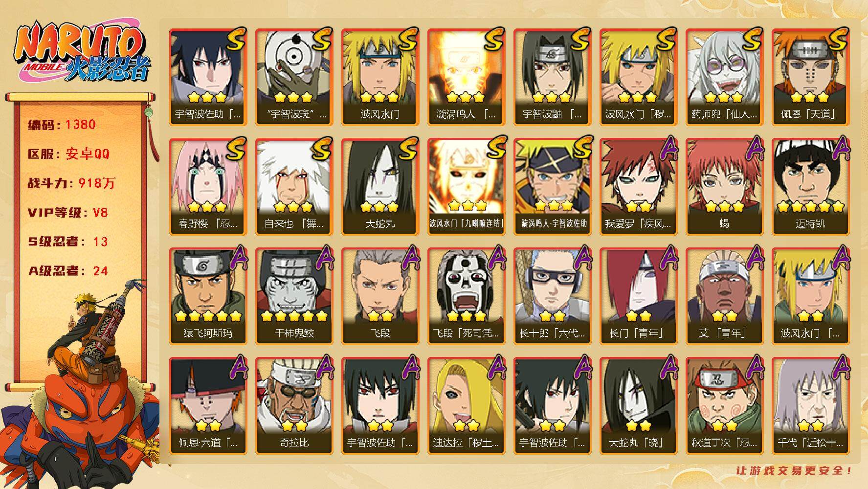This screenshot has height=489, width=868.
Task: Select the 药师兜「仙人 ninja card
Action: pyautogui.click(x=724, y=77)
